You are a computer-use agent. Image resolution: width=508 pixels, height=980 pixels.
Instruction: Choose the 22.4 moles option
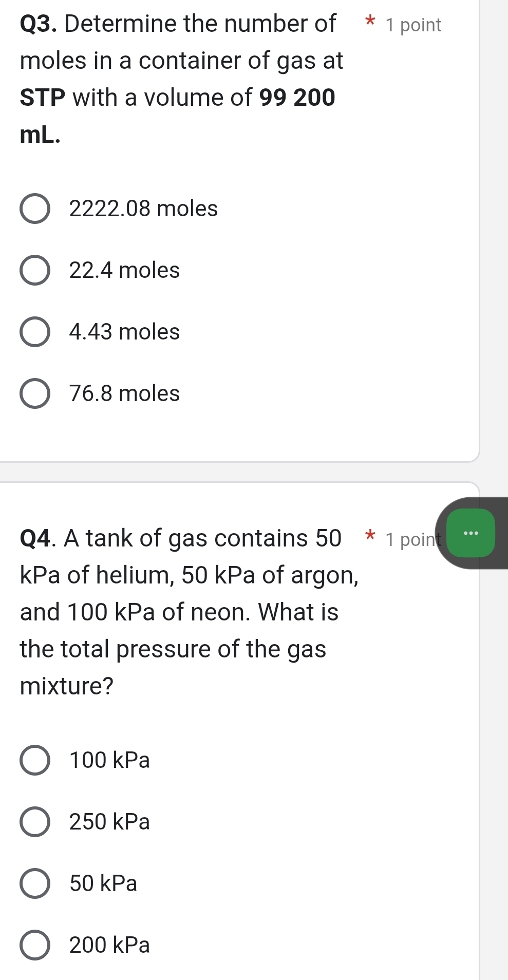[x=35, y=271]
